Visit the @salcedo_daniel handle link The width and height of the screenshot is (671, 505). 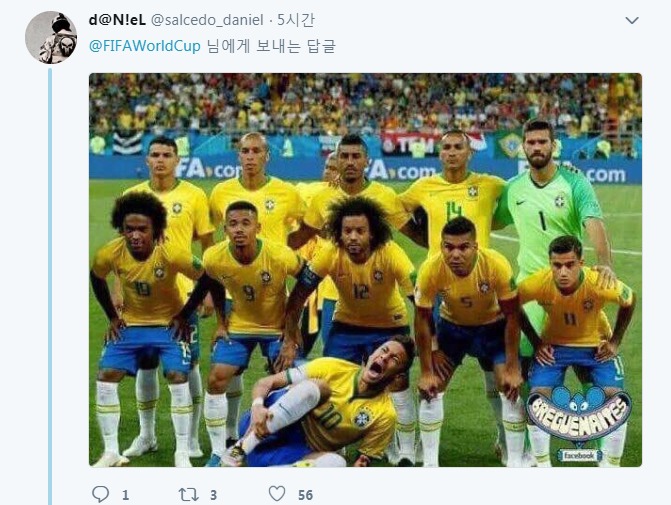point(207,20)
